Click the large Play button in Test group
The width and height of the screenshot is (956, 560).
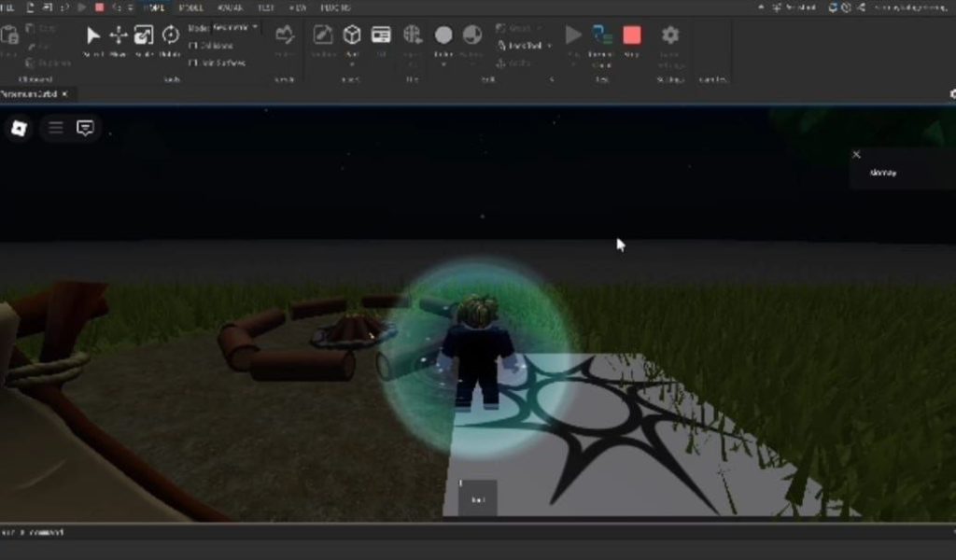(573, 35)
